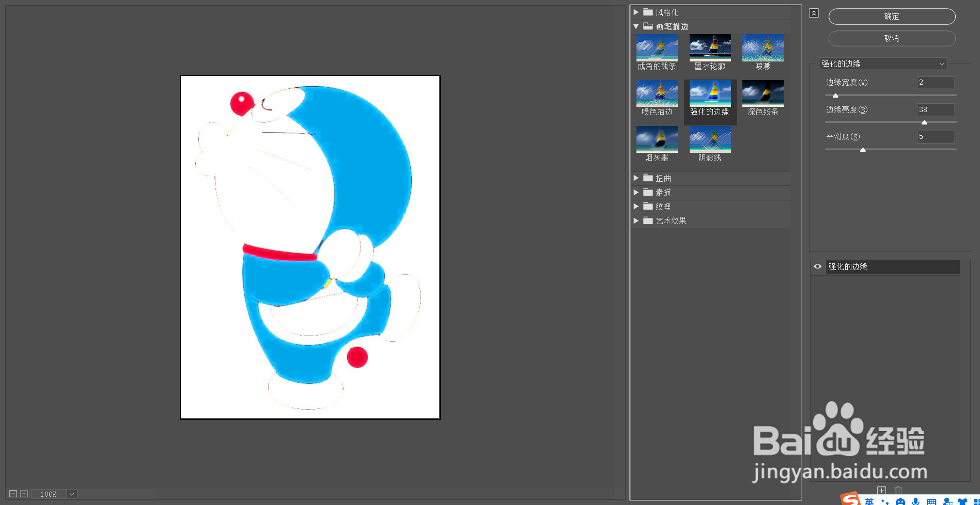Select the 喷溅 filter thumbnail
The image size is (980, 505).
[763, 48]
